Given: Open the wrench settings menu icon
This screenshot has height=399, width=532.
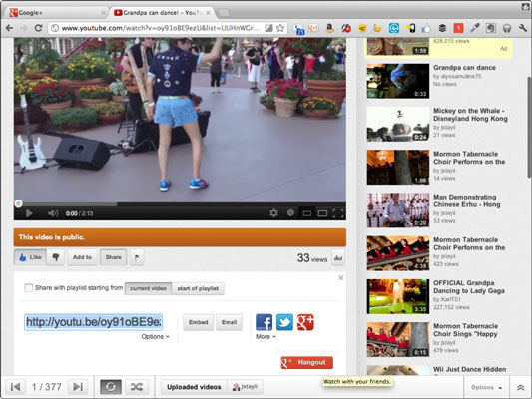Looking at the screenshot, I should click(523, 28).
